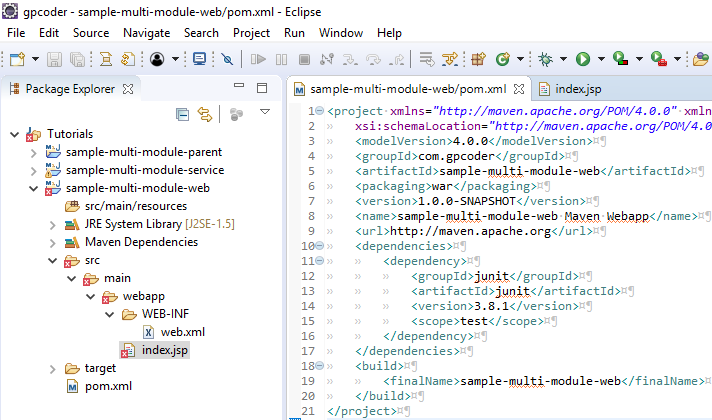Switch to the index.jsp editor tab
The image size is (712, 420).
[577, 88]
